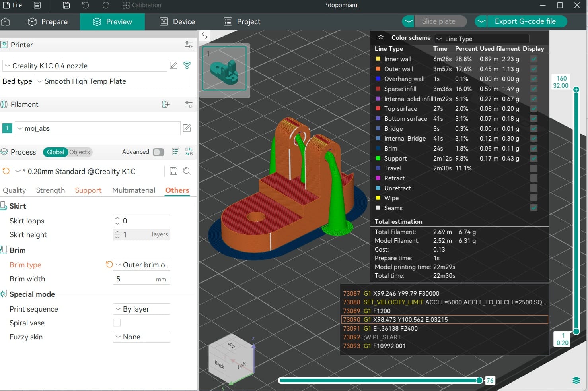
Task: Click the Save icon in title bar
Action: [66, 5]
